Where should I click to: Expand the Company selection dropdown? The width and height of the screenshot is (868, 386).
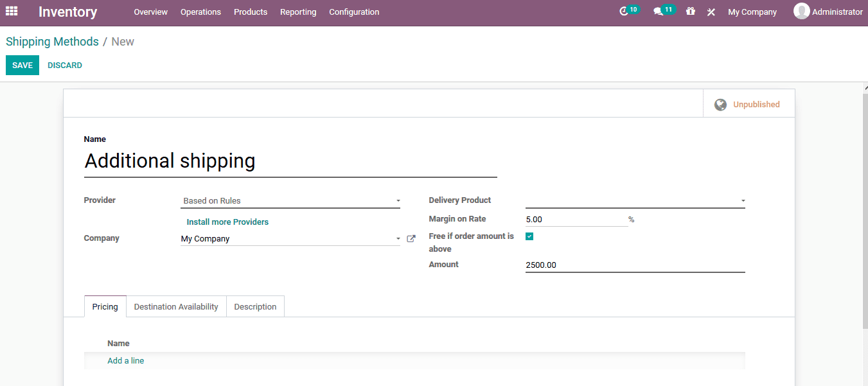coord(398,238)
